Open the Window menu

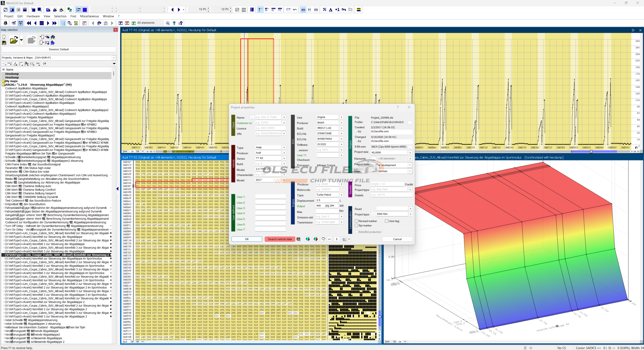(x=108, y=16)
